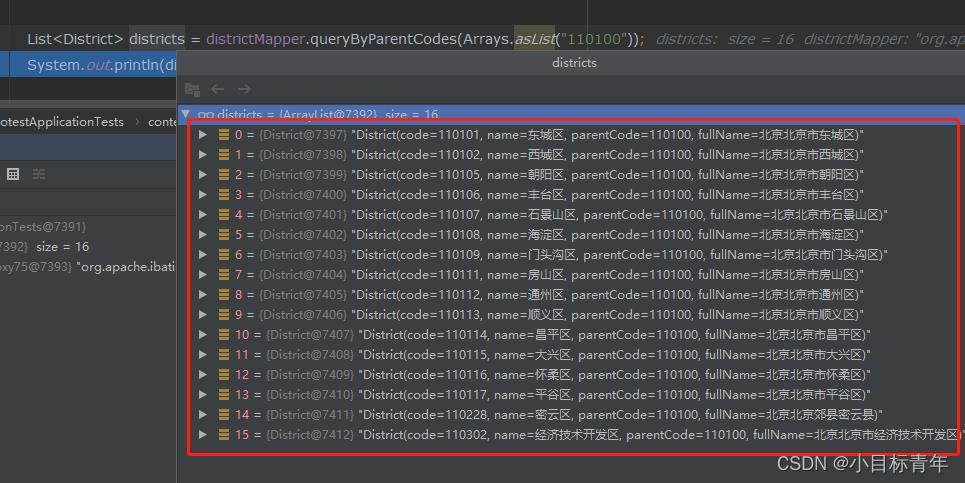
Task: Click the set-root folder icon in popup toolbar
Action: tap(192, 90)
